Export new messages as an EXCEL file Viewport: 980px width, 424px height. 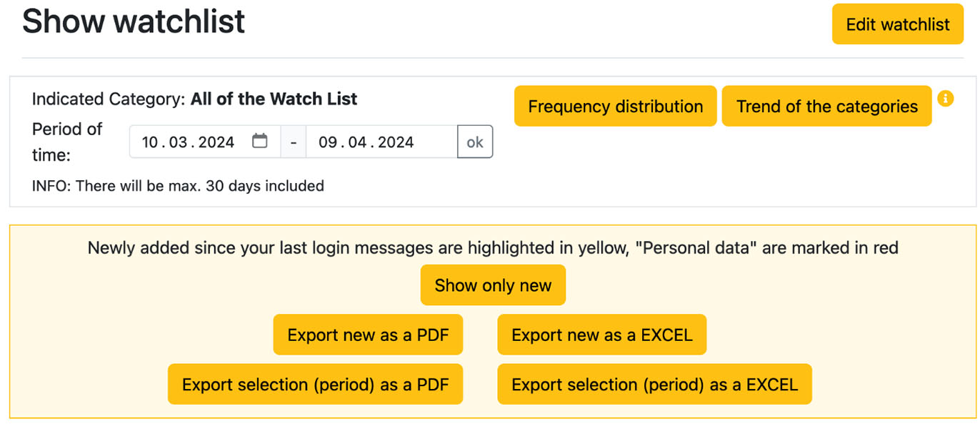(601, 335)
